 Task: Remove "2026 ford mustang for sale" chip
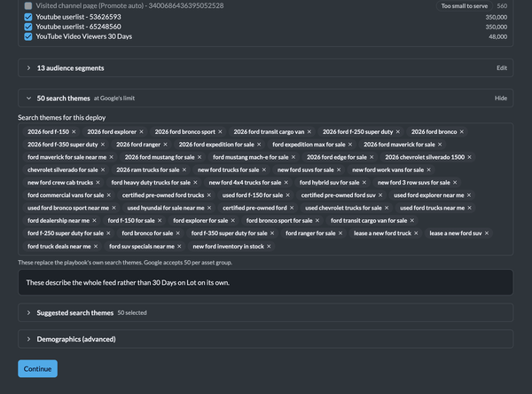(x=199, y=157)
